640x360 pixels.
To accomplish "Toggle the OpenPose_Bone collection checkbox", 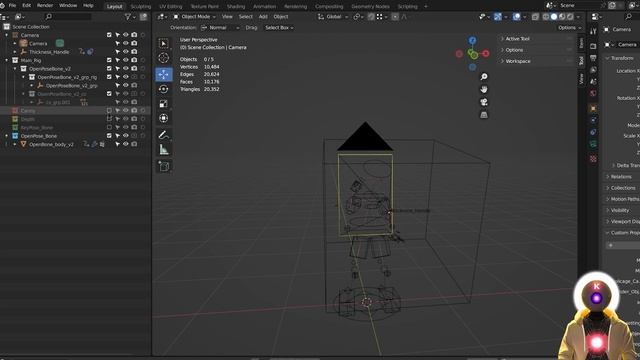I will point(109,136).
